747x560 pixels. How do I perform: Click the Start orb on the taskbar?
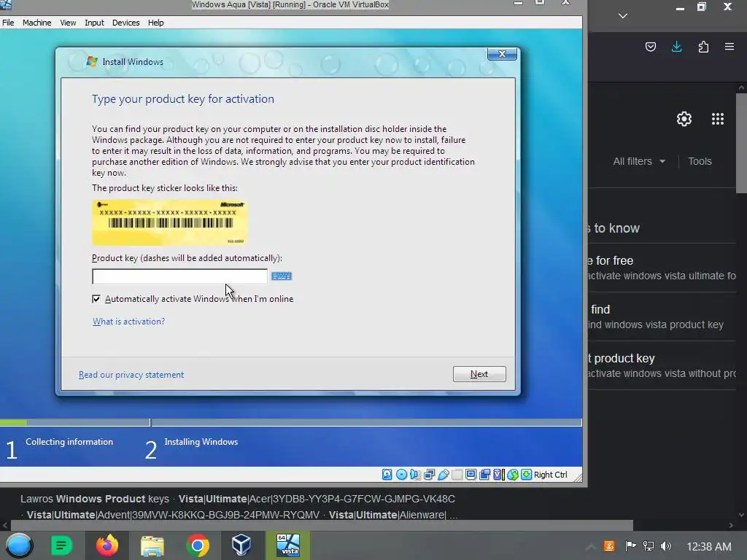(x=19, y=545)
